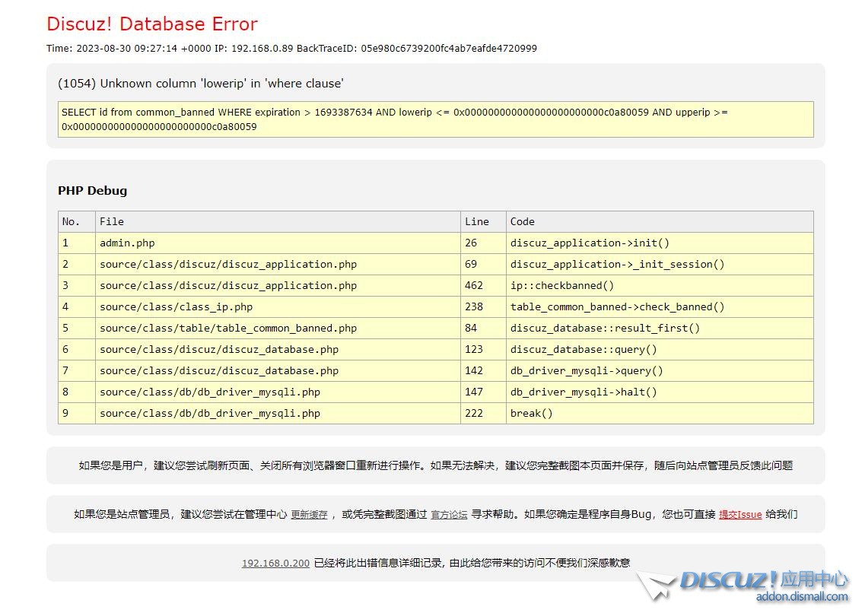Click the discuz_database::result_first() code cell
The image size is (862, 616).
pos(660,328)
